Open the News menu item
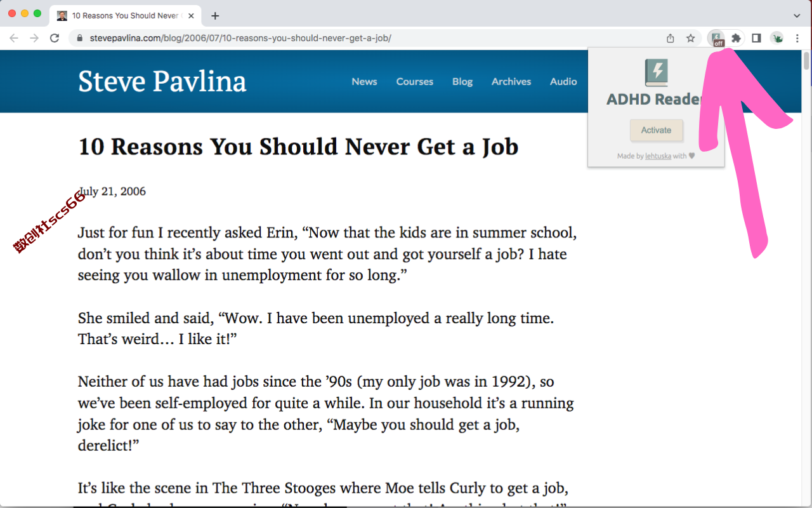This screenshot has height=508, width=812. tap(364, 81)
